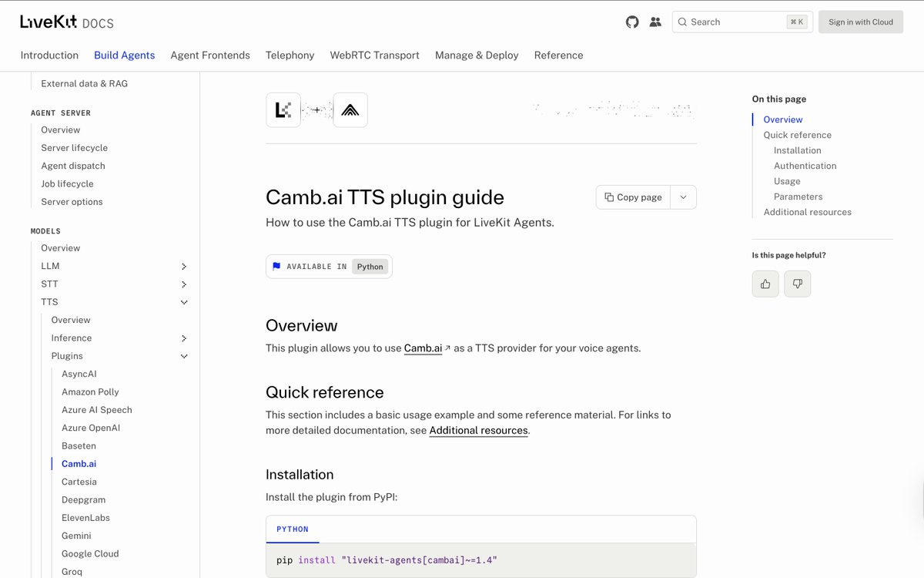Image resolution: width=924 pixels, height=578 pixels.
Task: Jump to Usage in page outline
Action: [787, 181]
